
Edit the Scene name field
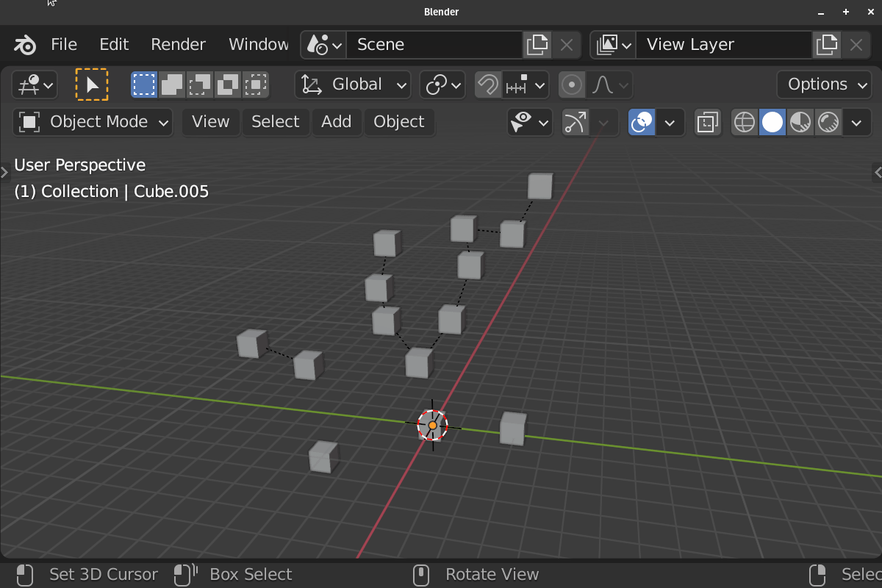(x=434, y=45)
